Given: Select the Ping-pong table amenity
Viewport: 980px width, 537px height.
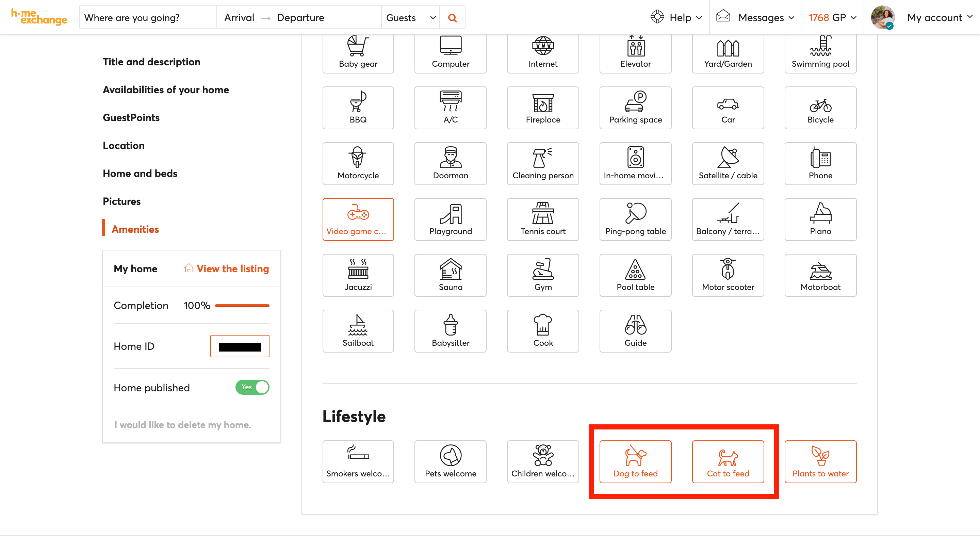Looking at the screenshot, I should click(x=635, y=219).
